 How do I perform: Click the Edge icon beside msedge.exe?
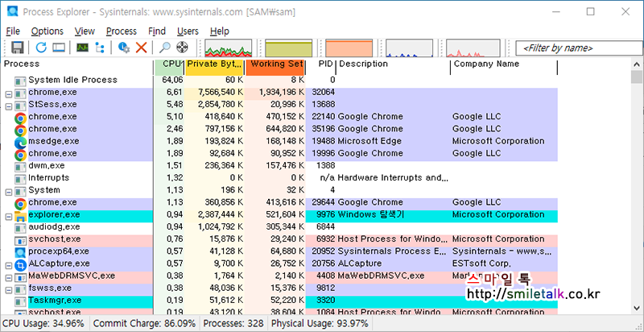pos(21,143)
